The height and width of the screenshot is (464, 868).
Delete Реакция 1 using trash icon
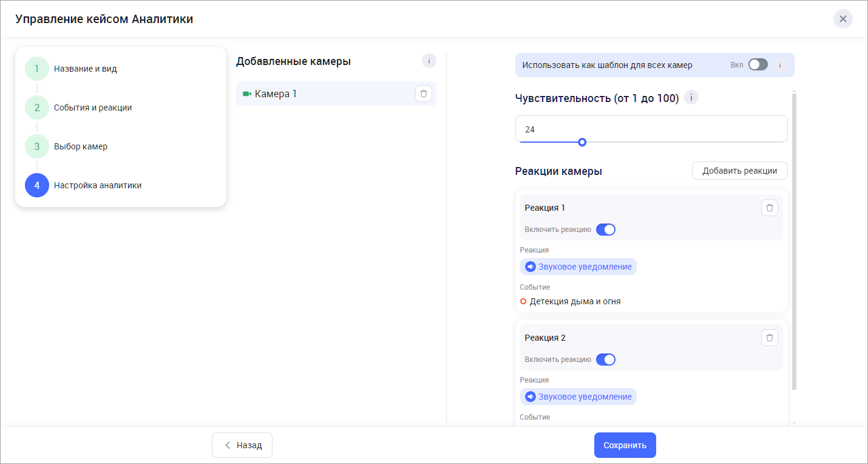(x=769, y=208)
